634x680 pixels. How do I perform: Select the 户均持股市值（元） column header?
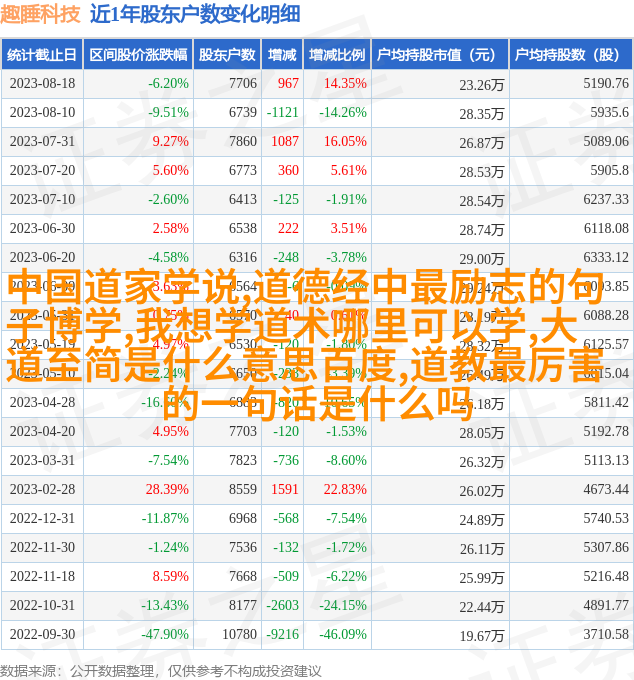click(x=438, y=55)
